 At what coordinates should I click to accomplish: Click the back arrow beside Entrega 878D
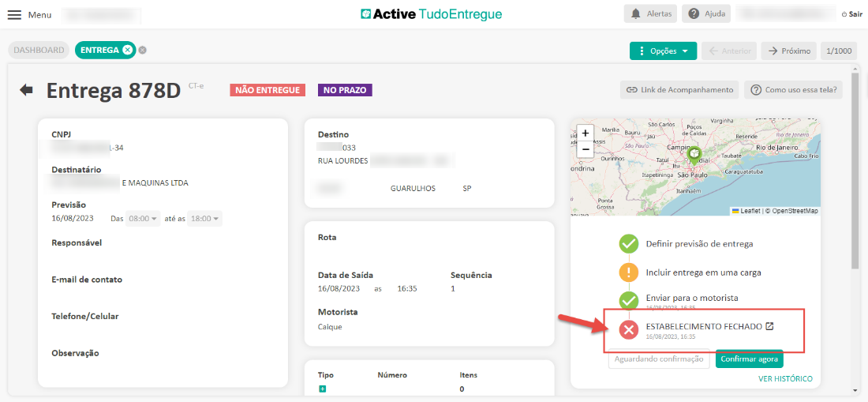point(26,90)
